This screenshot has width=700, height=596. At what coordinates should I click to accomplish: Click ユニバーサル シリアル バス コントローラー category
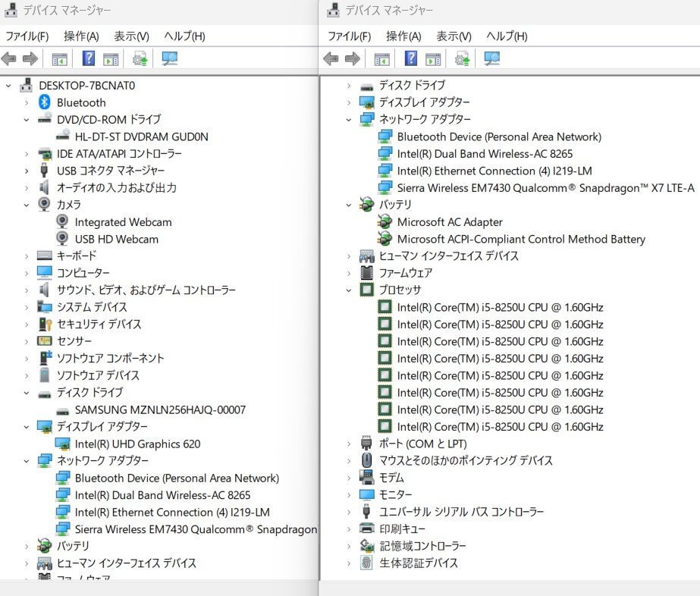(462, 512)
